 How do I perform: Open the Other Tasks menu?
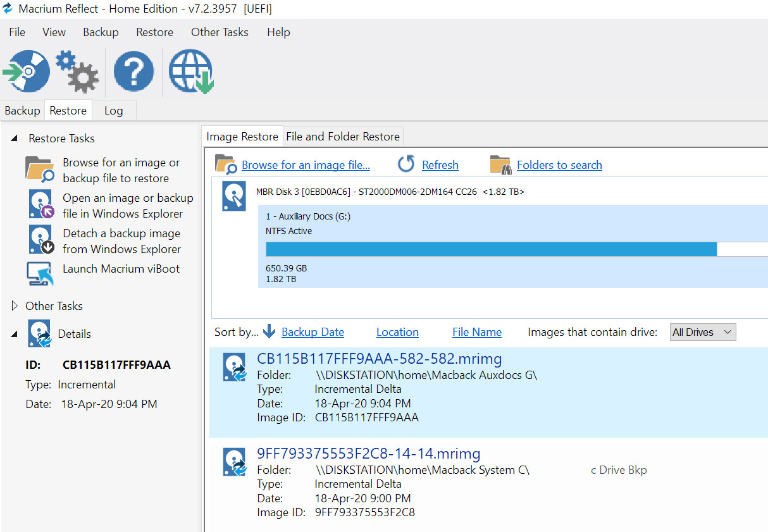click(x=220, y=32)
